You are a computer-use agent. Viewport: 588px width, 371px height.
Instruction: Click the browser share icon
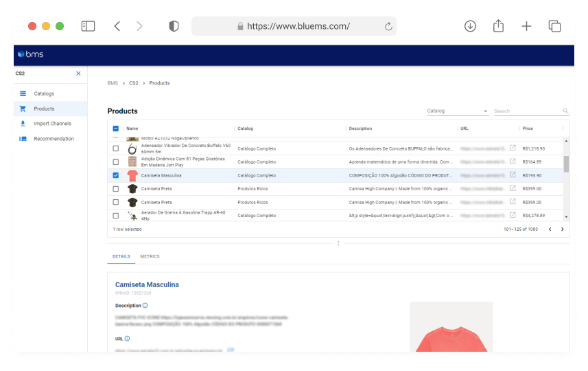(498, 25)
